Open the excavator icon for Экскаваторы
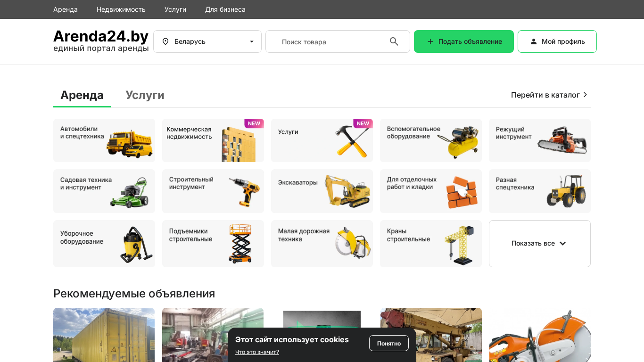Image resolution: width=644 pixels, height=362 pixels. (x=347, y=191)
